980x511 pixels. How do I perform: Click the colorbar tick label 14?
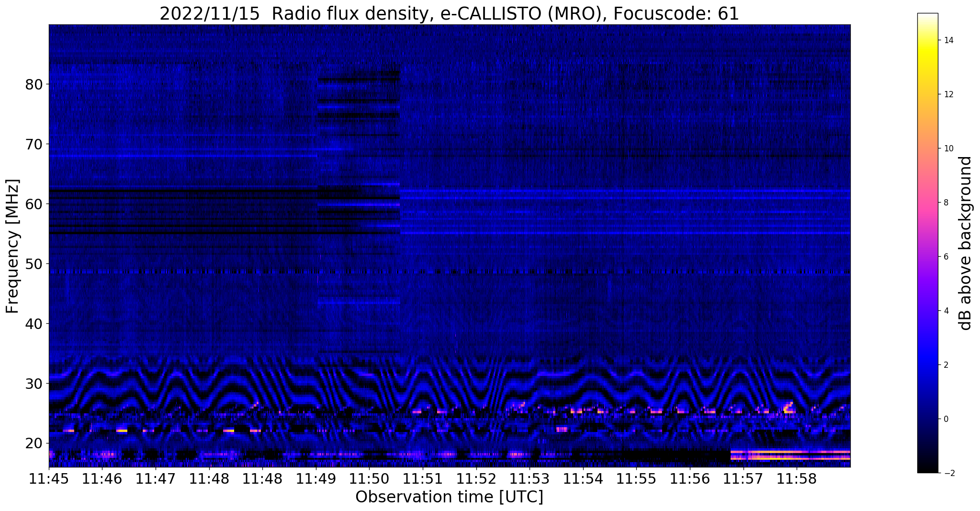(x=948, y=40)
